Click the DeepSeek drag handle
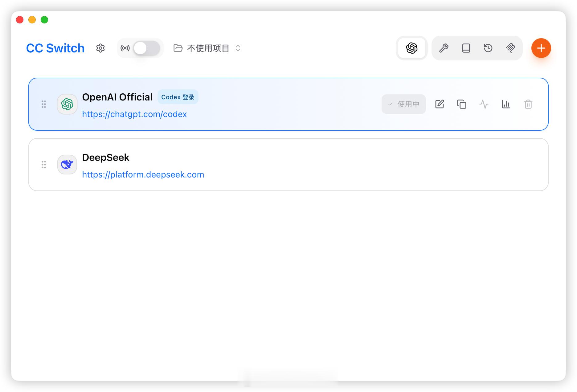This screenshot has width=577, height=392. 44,165
